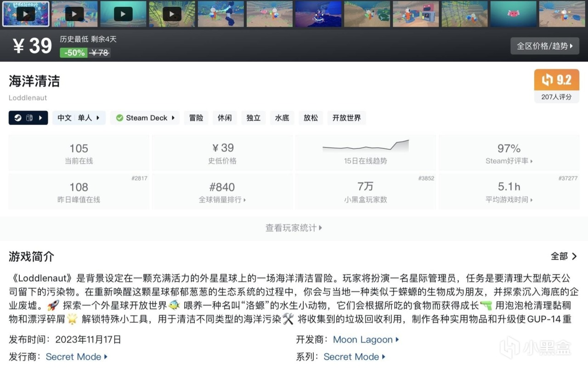Expand the Steam好评率 97% details
The width and height of the screenshot is (588, 368).
509,153
